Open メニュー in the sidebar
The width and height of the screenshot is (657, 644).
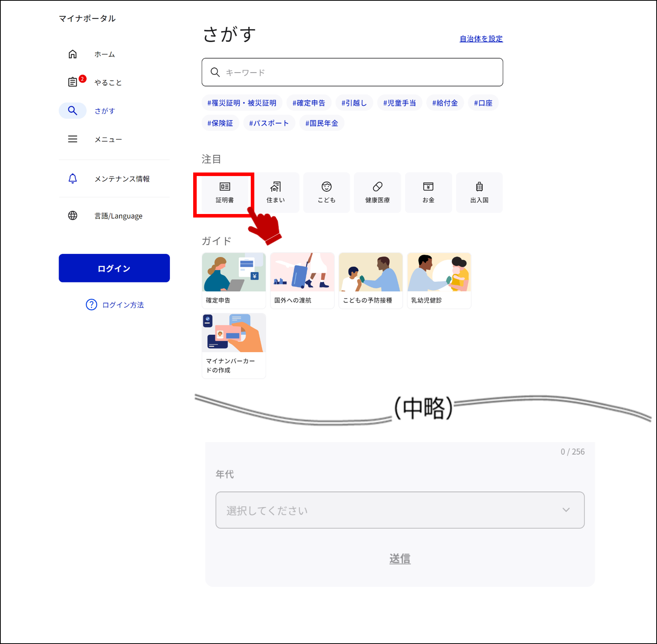click(108, 139)
